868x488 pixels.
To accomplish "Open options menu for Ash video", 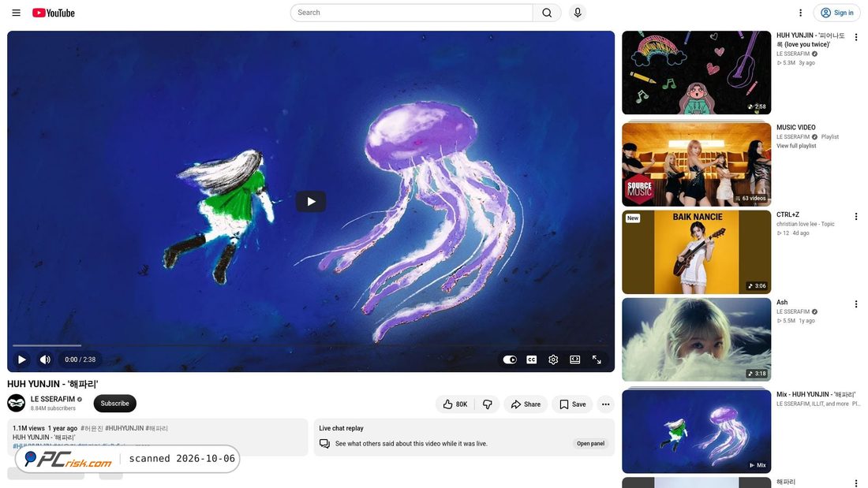I will (856, 304).
